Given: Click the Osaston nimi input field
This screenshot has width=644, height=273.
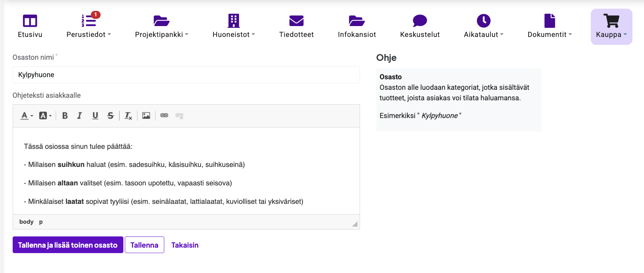Looking at the screenshot, I should click(x=186, y=75).
